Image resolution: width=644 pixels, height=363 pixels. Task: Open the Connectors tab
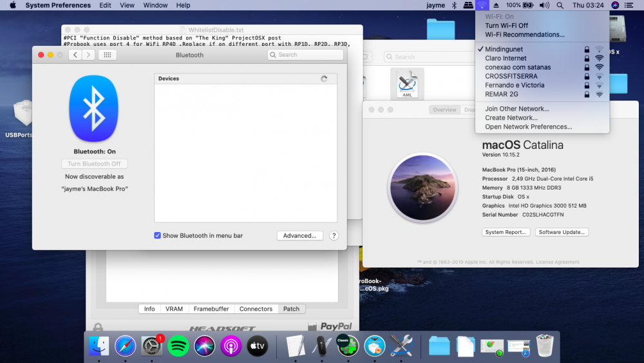[256, 309]
